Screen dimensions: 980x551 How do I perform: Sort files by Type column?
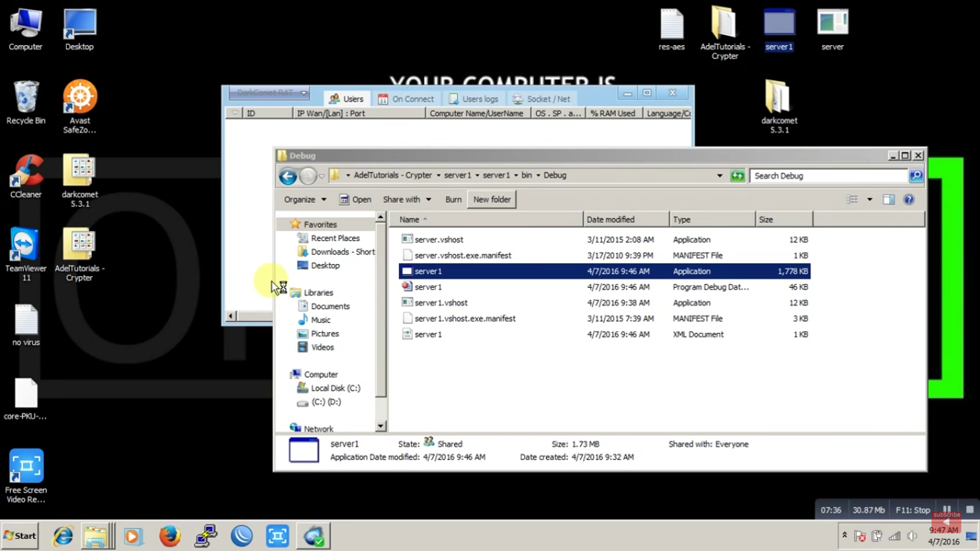tap(712, 220)
